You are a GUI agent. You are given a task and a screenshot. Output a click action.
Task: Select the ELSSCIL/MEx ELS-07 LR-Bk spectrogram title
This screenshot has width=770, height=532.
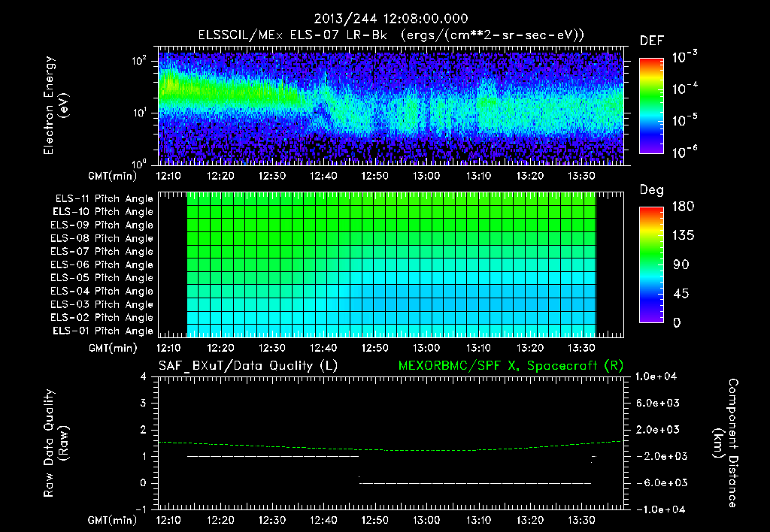click(390, 35)
